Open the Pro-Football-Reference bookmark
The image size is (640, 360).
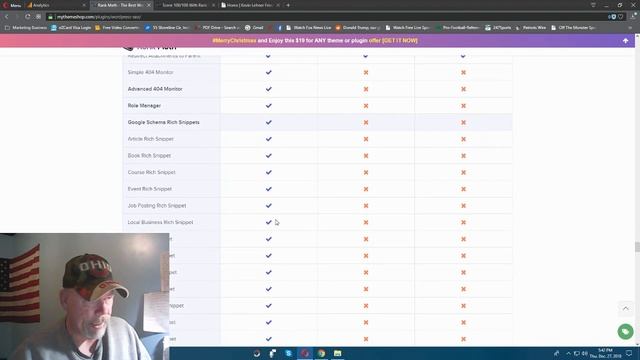(x=458, y=28)
